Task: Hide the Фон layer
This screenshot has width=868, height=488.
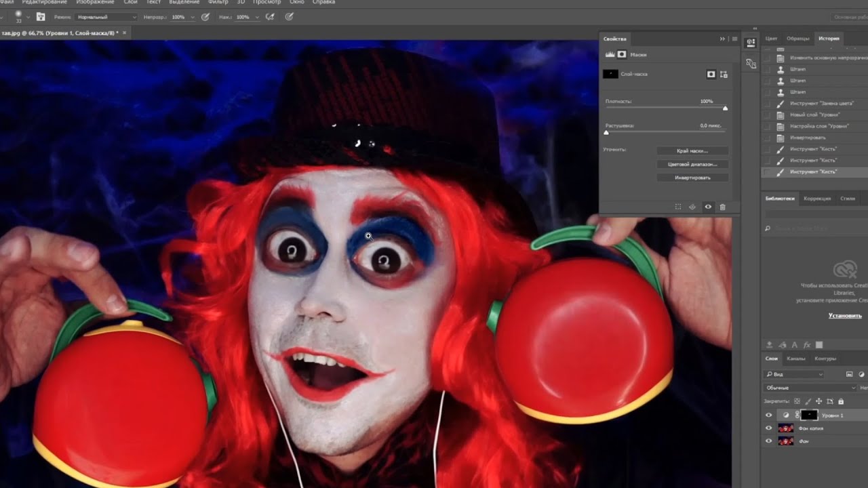Action: [768, 441]
